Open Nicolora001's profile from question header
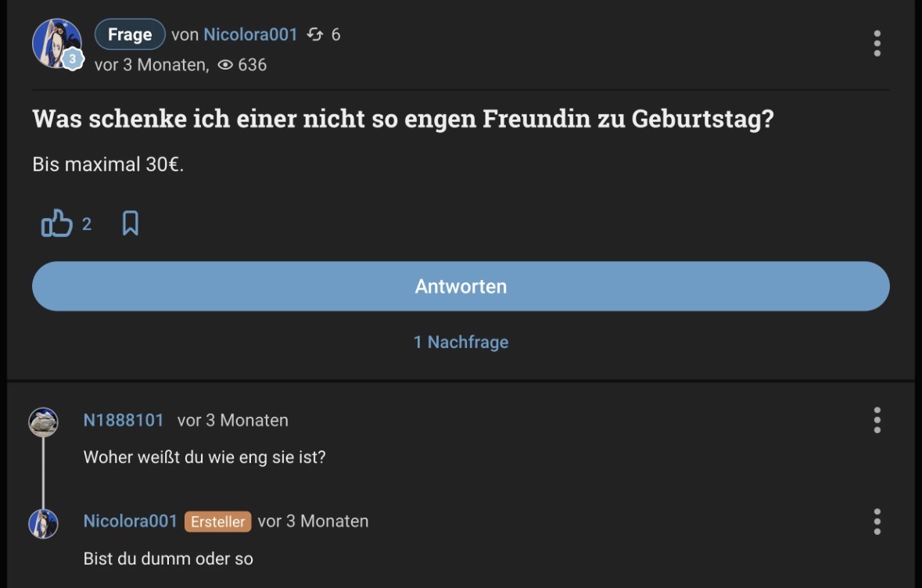Image resolution: width=922 pixels, height=588 pixels. click(250, 34)
